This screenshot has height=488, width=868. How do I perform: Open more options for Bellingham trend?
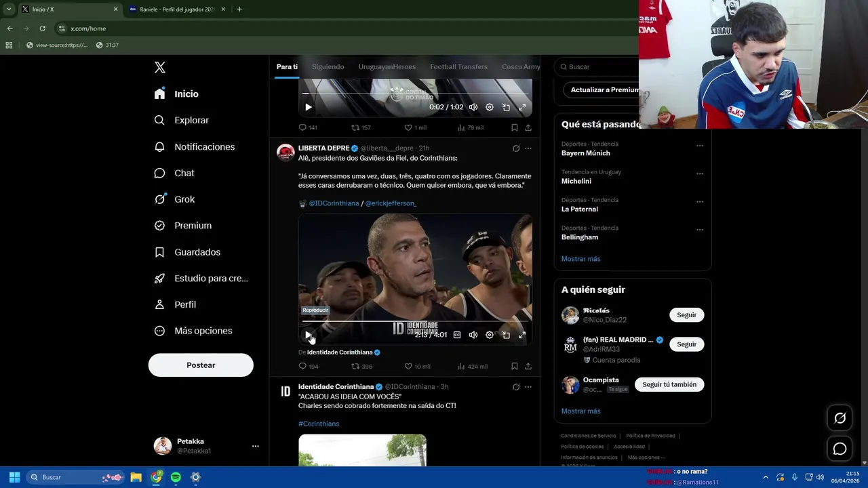point(700,230)
